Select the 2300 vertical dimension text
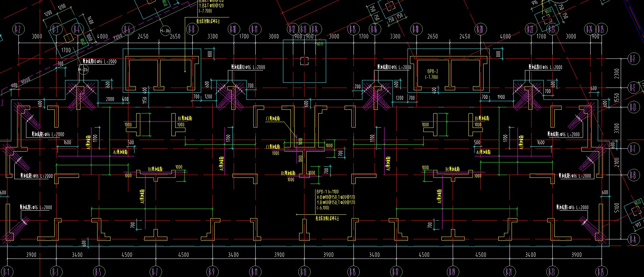This screenshot has width=644, height=277. pos(617,74)
